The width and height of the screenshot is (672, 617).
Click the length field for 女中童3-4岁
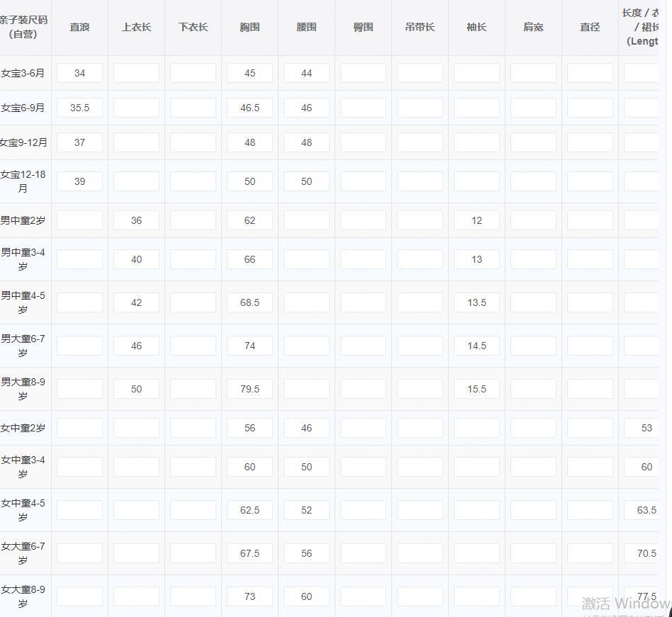(641, 467)
